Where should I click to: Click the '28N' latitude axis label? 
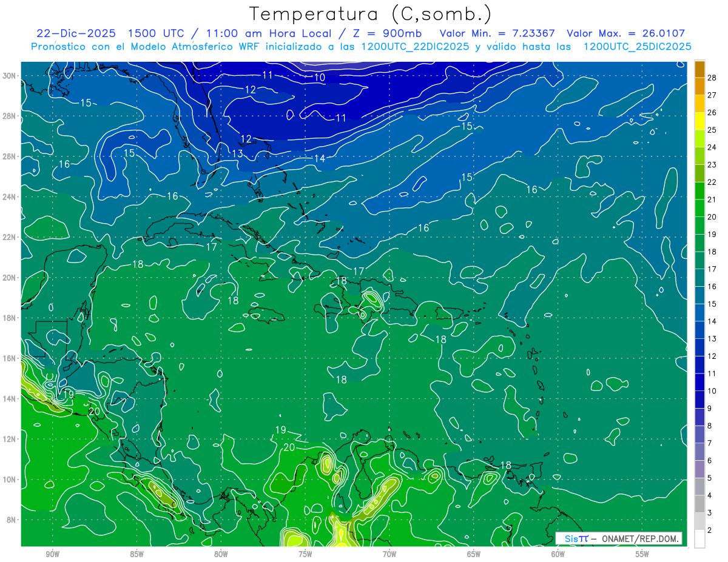pyautogui.click(x=10, y=116)
